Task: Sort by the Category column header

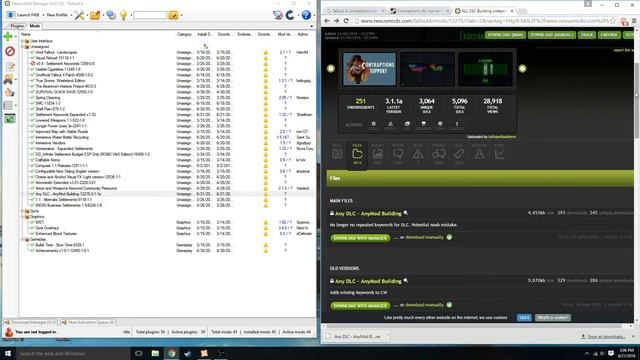Action: click(184, 35)
